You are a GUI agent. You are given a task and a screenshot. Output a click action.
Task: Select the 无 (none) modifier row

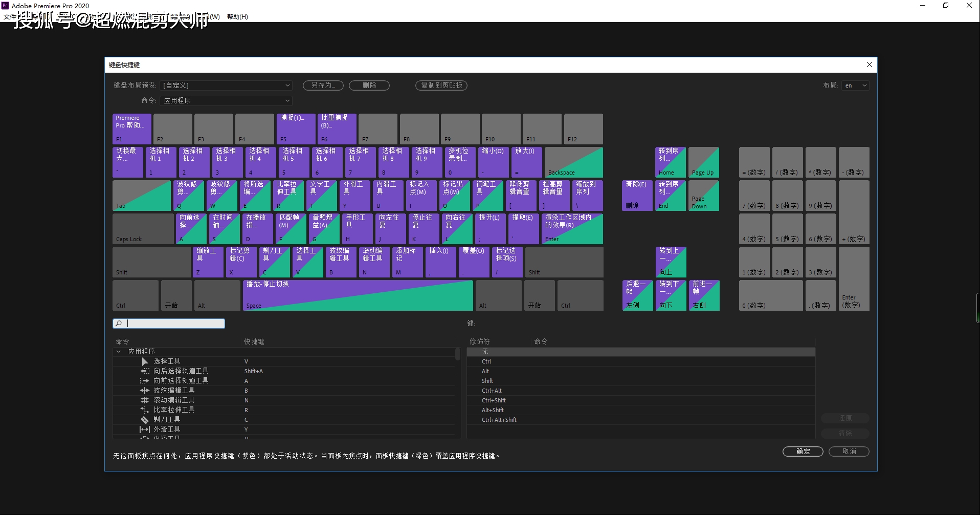coord(641,352)
